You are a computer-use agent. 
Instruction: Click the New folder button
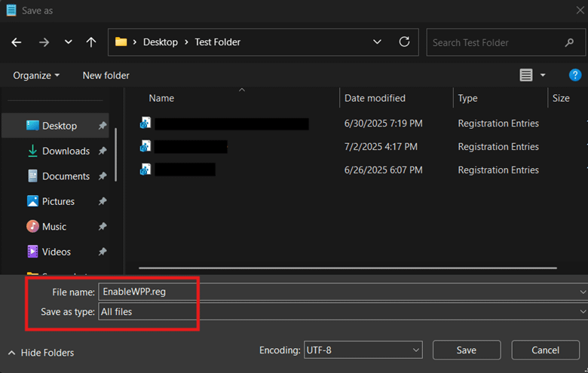106,75
